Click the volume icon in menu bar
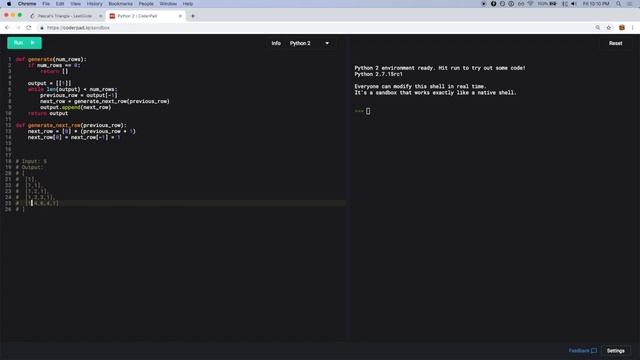 [574, 4]
